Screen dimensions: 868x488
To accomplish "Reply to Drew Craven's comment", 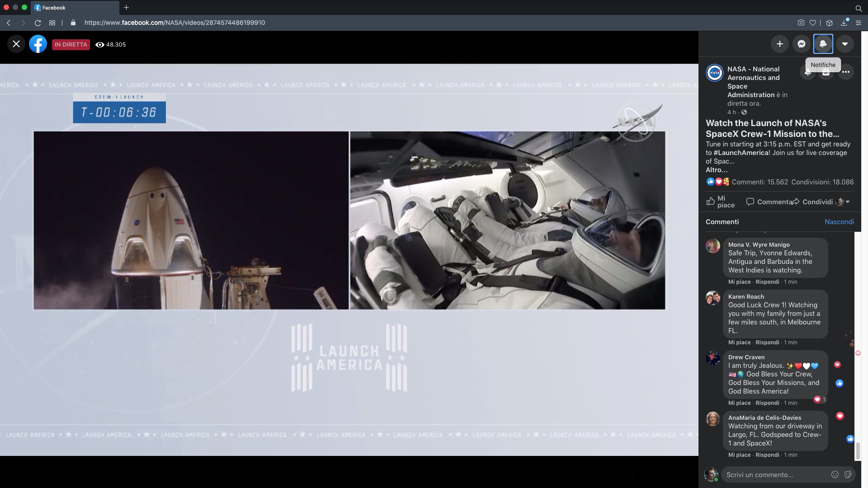I will click(x=767, y=403).
